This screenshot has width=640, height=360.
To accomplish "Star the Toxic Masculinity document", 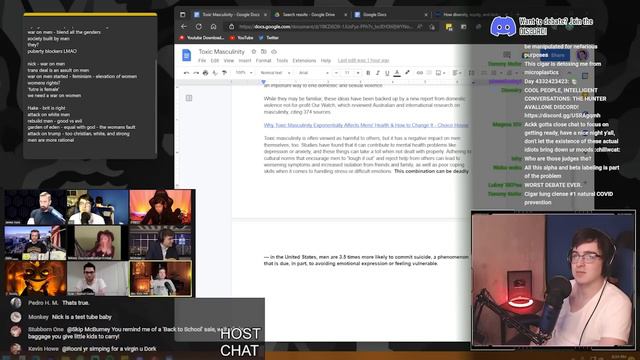I will pos(253,51).
